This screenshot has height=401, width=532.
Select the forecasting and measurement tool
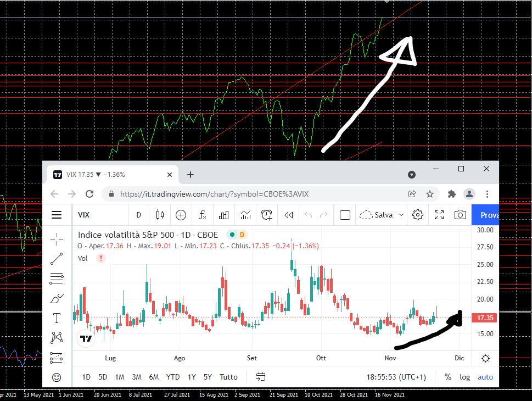[x=57, y=358]
